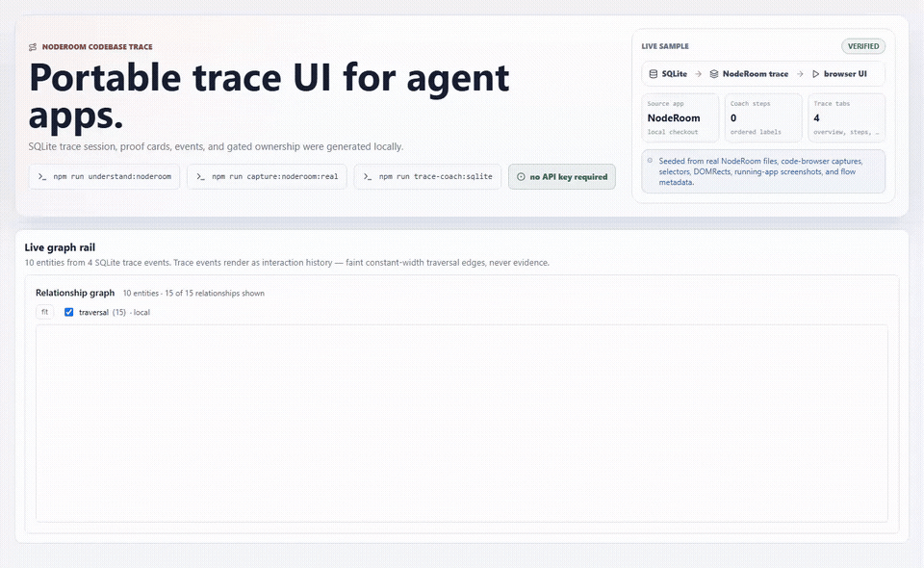924x568 pixels.
Task: Click the VERIFIED badge
Action: pyautogui.click(x=863, y=46)
